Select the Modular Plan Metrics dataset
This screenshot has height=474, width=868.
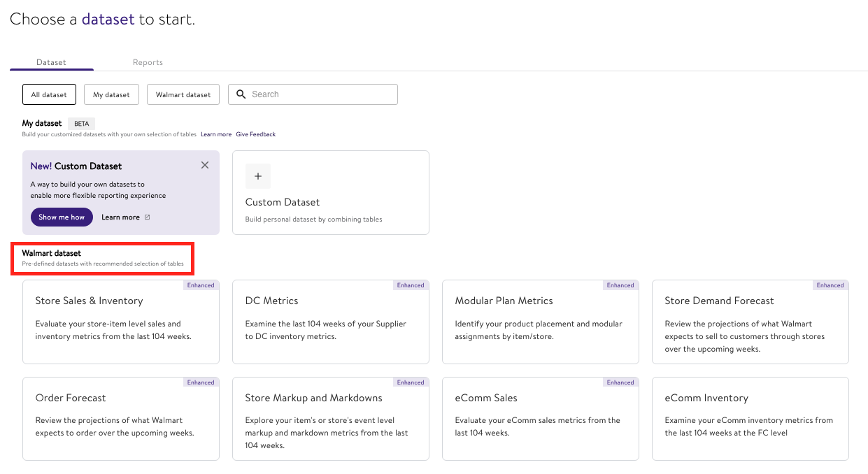(540, 322)
